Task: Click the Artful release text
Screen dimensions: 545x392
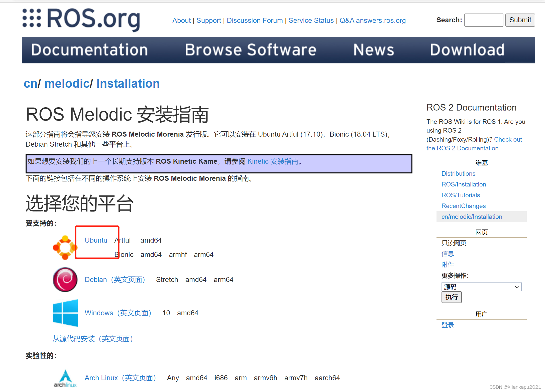Action: (122, 240)
